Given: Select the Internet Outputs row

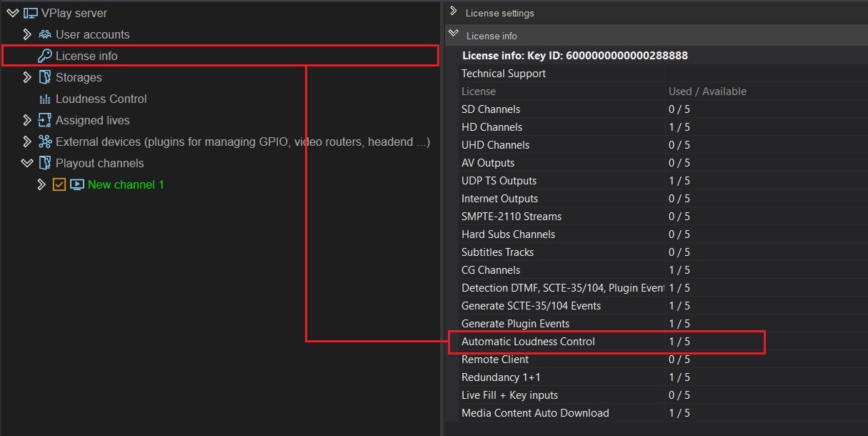Looking at the screenshot, I should tap(663, 199).
